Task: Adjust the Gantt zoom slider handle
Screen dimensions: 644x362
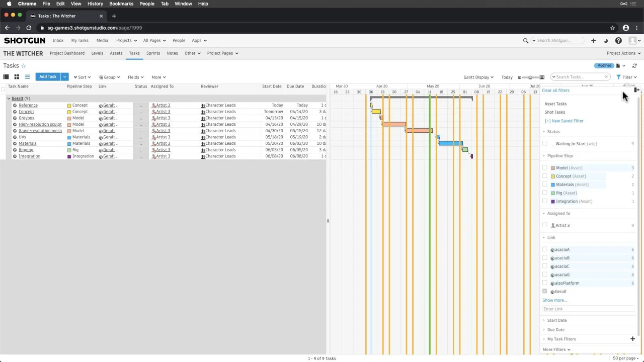Action: coord(530,77)
